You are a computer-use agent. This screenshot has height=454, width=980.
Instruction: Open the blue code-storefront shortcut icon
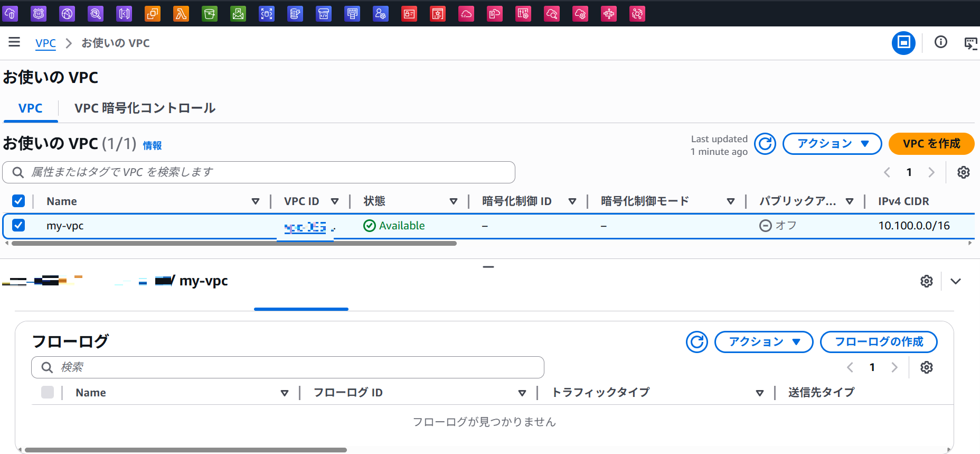pos(324,14)
